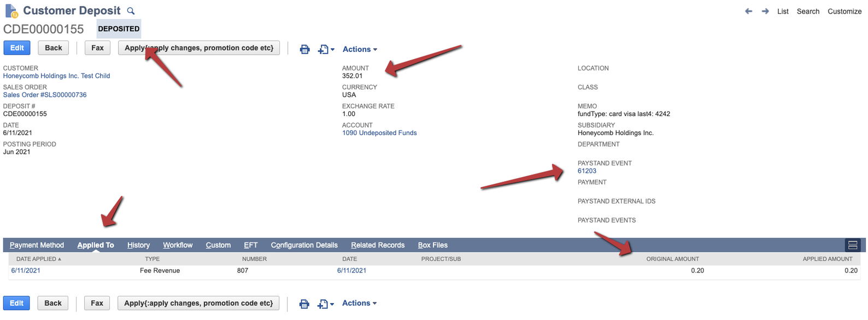Switch to the Box Files tab
Screen dimensions: 868x320
tap(432, 245)
